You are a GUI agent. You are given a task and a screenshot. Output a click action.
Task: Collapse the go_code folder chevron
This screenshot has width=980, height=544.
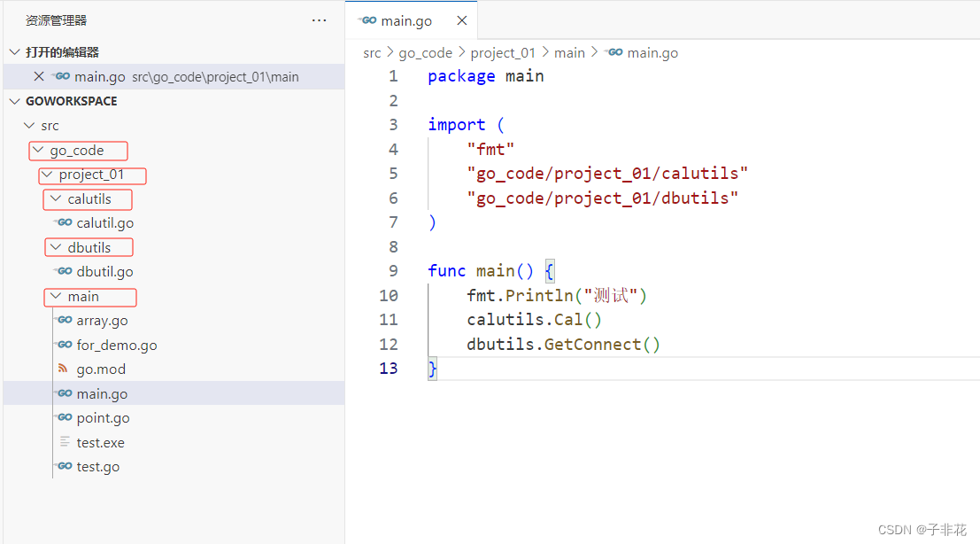[x=38, y=150]
